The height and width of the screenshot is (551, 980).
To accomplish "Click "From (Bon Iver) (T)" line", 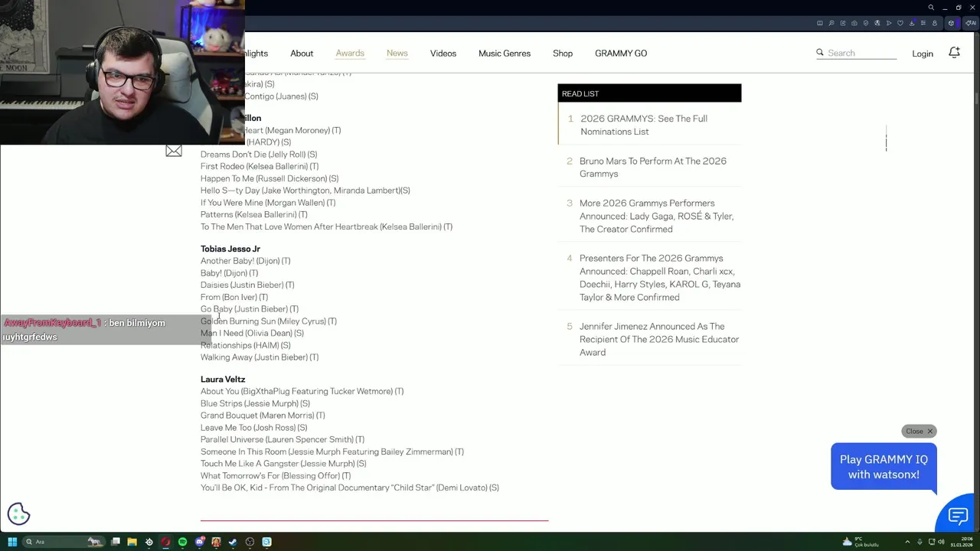I will point(234,297).
